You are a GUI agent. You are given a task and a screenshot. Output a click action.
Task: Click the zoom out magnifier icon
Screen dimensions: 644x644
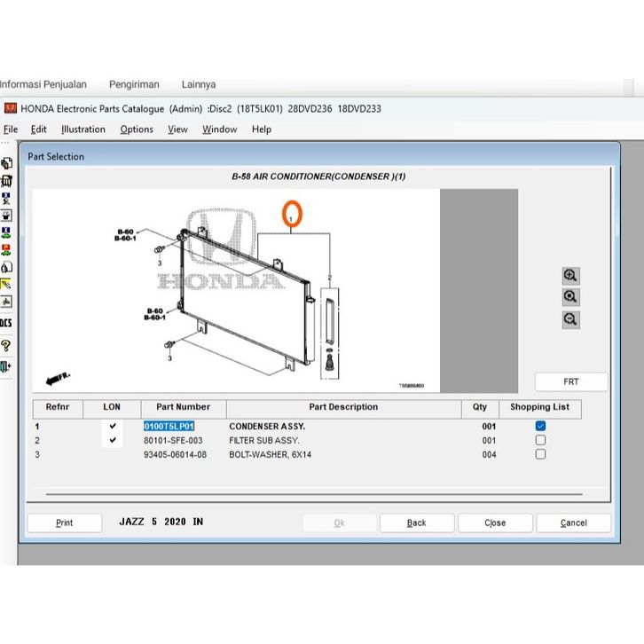pos(570,319)
